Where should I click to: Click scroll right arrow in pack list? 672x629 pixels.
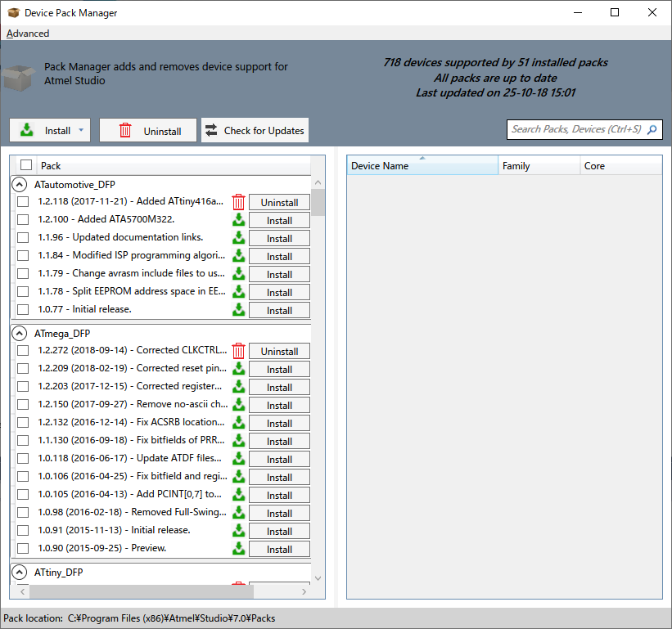tap(304, 591)
